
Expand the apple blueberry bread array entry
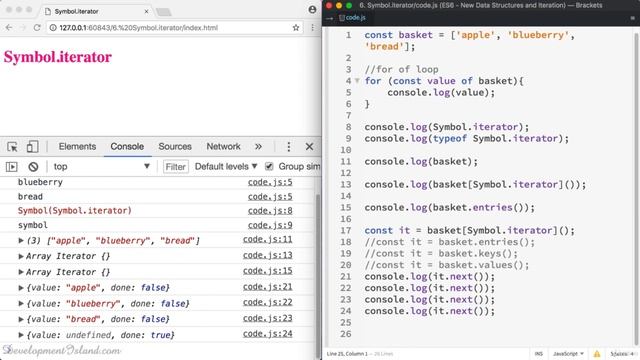pos(21,241)
